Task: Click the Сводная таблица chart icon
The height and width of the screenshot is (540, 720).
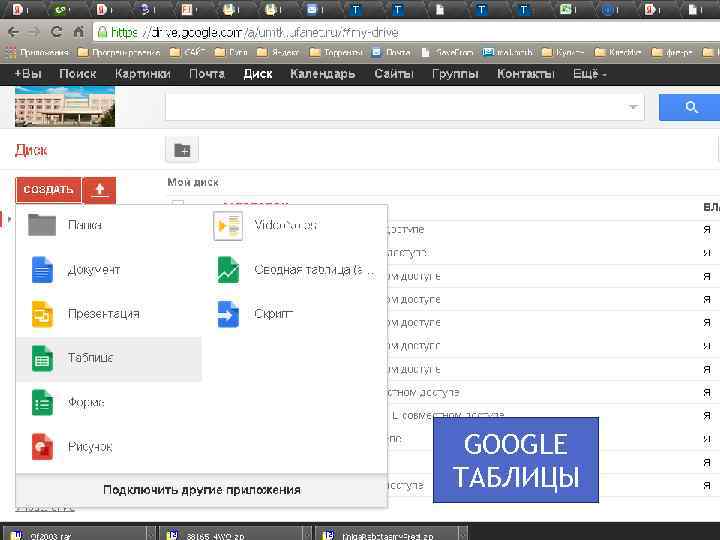Action: [228, 270]
